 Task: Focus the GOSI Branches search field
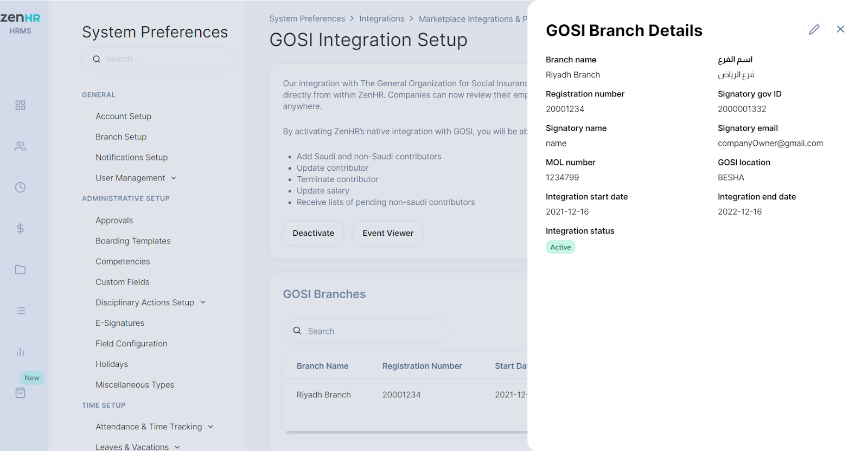click(366, 331)
